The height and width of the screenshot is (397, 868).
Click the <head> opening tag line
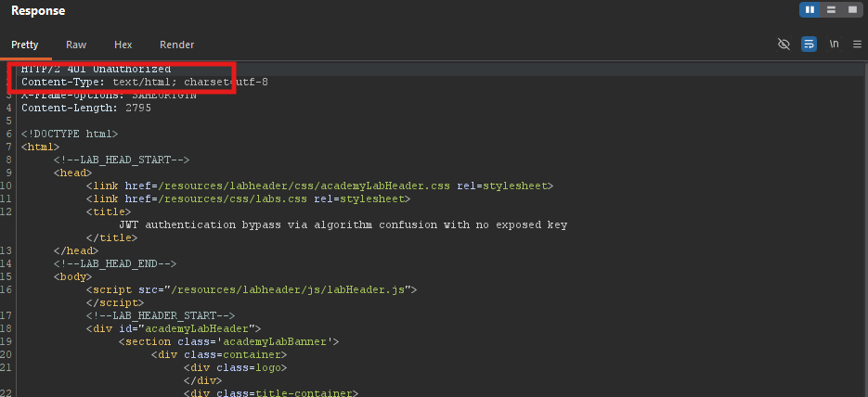point(72,173)
